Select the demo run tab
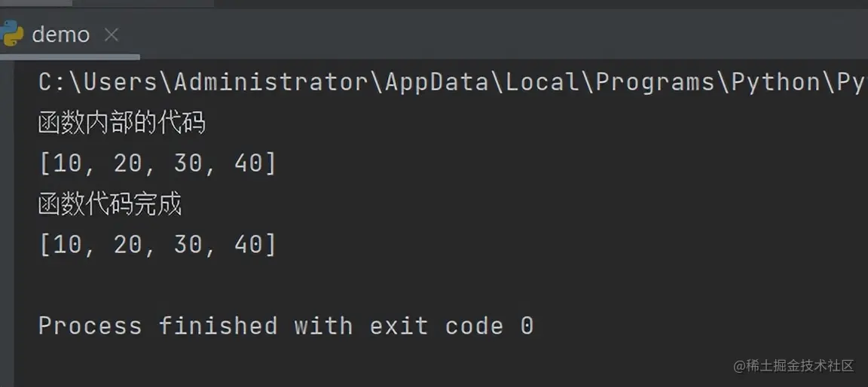868x387 pixels. point(60,35)
